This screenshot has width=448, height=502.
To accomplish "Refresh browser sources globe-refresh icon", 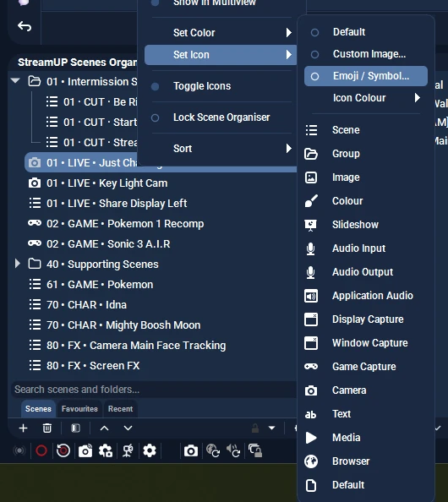I will (x=213, y=450).
